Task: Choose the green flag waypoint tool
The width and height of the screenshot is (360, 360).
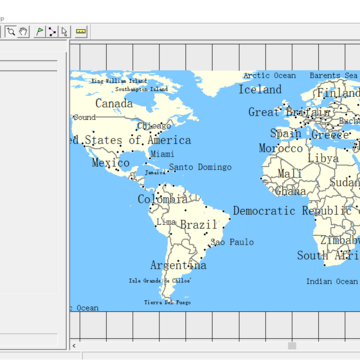Action: (40, 32)
